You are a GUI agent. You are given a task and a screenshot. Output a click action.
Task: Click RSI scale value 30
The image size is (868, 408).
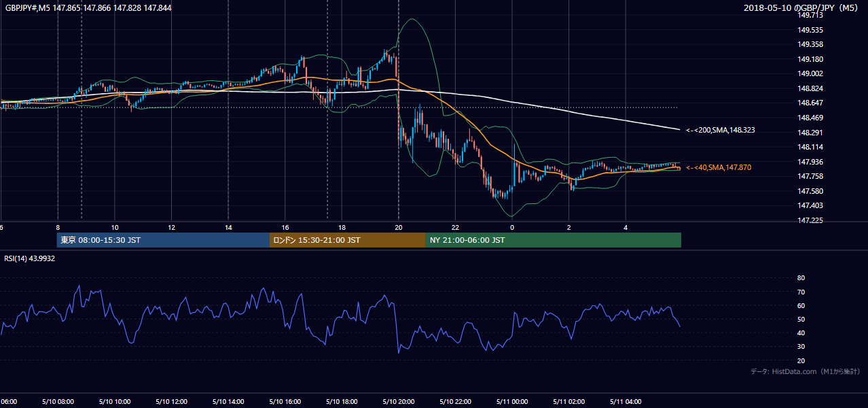coord(801,347)
